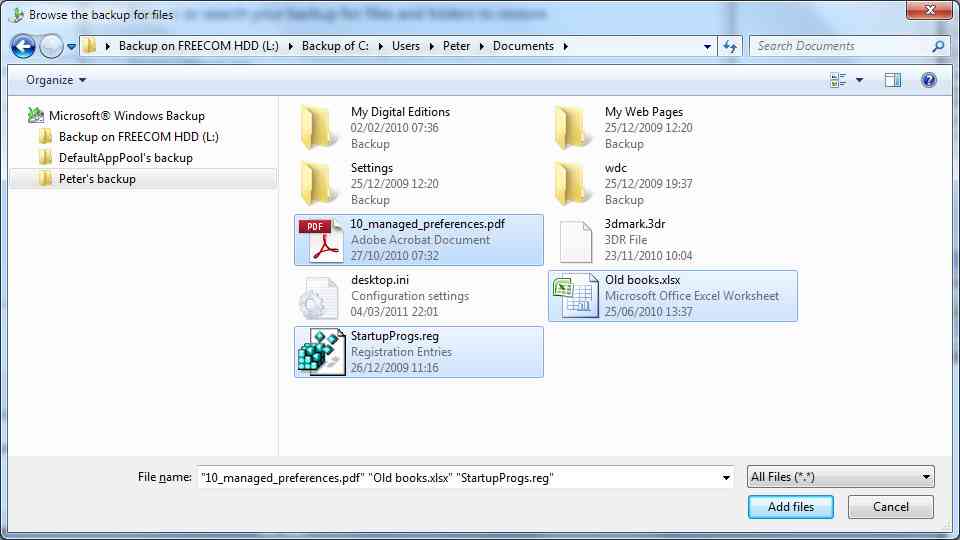The width and height of the screenshot is (960, 540).
Task: Click the blank file icon of 3dmark.3dr
Action: [x=576, y=241]
